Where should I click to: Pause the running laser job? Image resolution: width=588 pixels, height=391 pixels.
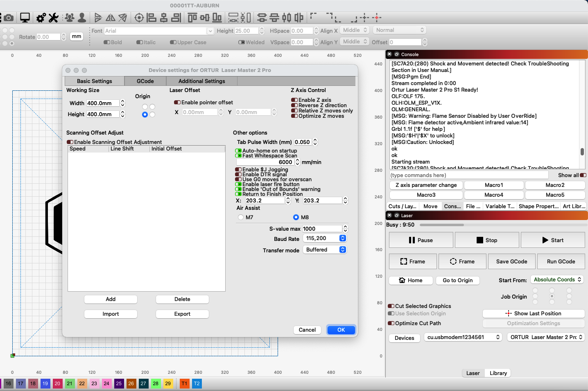[421, 240]
